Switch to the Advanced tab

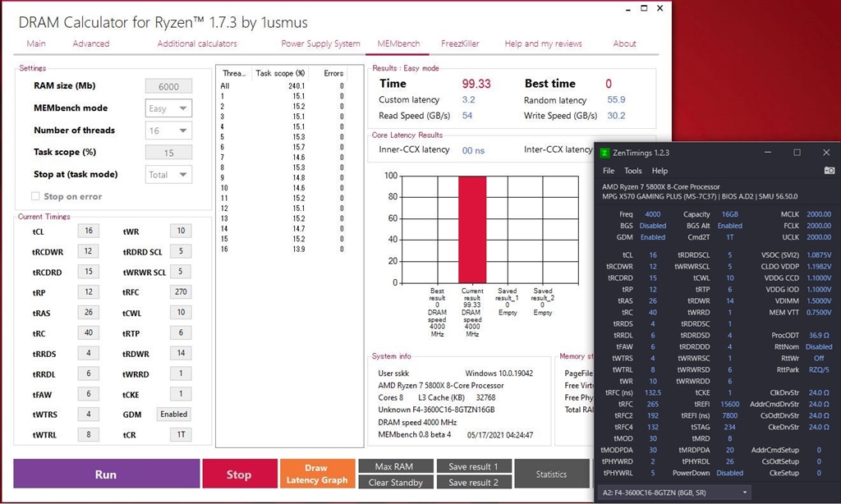[90, 44]
